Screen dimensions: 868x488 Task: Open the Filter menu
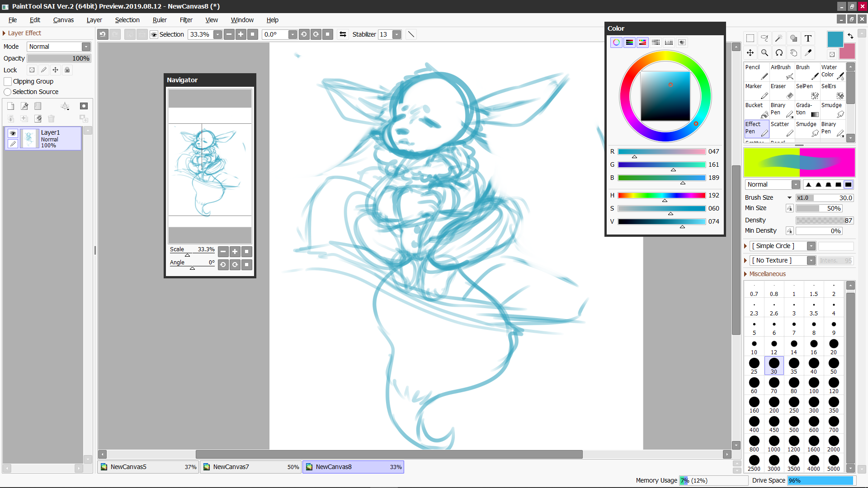[186, 20]
